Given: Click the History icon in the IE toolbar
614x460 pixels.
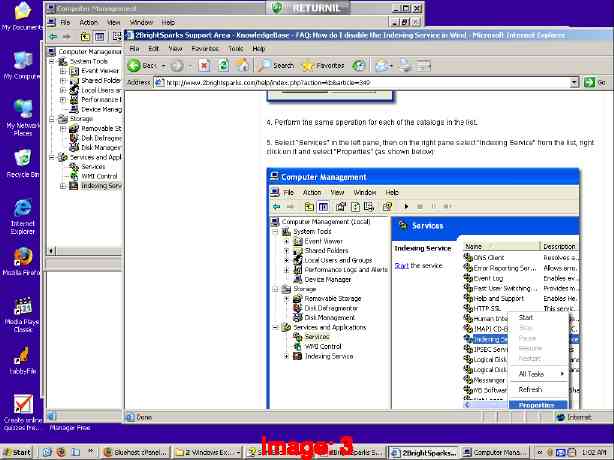Looking at the screenshot, I should (x=359, y=66).
